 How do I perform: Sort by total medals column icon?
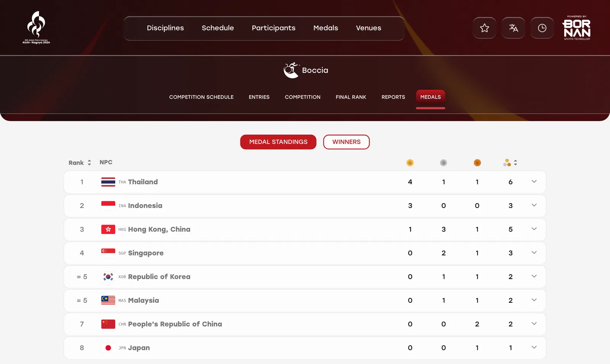(x=510, y=163)
